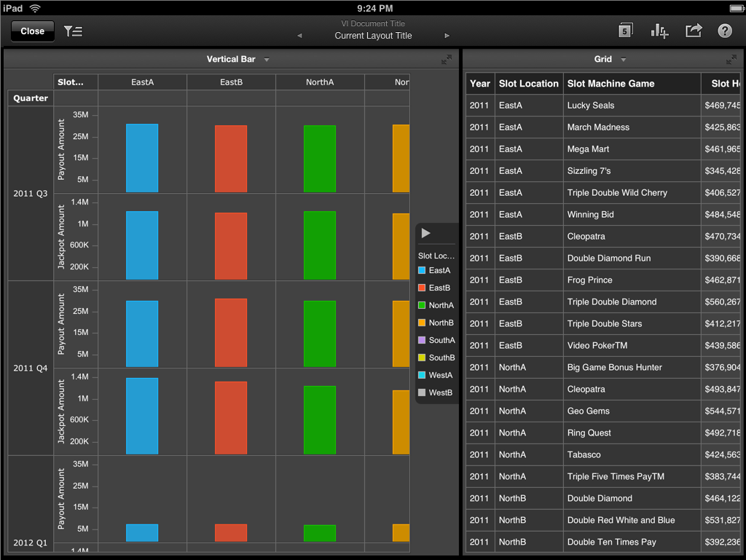Tap the Slot Machine Game column header

tap(632, 84)
